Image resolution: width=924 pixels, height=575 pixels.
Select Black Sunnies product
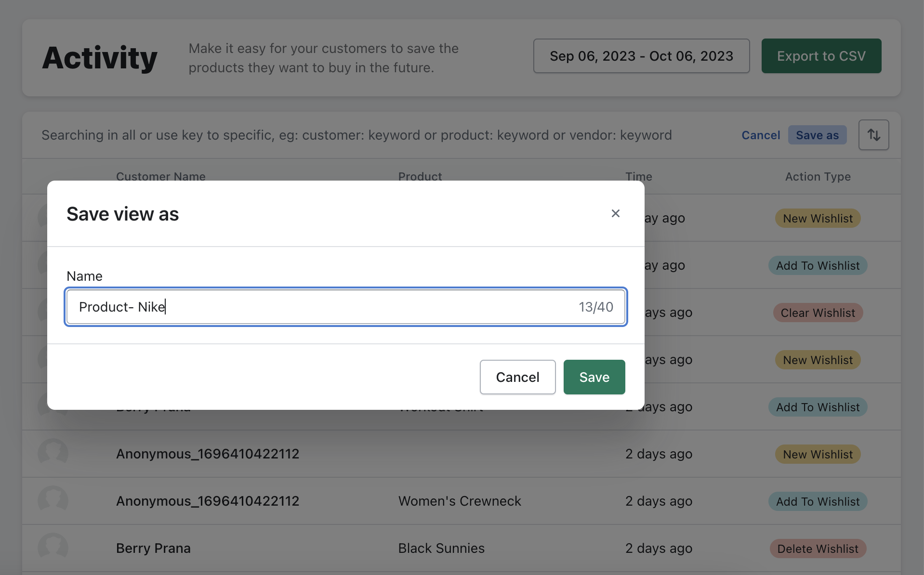pyautogui.click(x=441, y=548)
